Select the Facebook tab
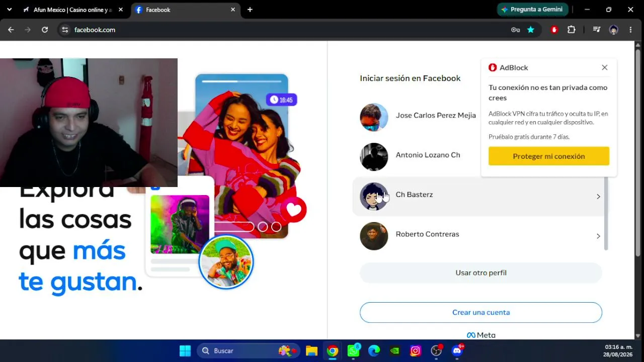Viewport: 644px width, 362px height. pyautogui.click(x=185, y=10)
